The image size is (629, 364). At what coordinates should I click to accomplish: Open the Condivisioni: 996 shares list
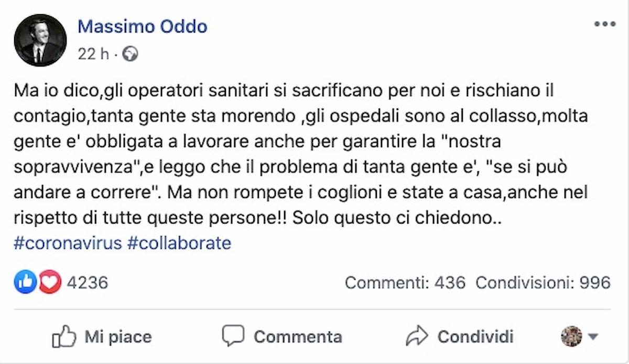[545, 282]
